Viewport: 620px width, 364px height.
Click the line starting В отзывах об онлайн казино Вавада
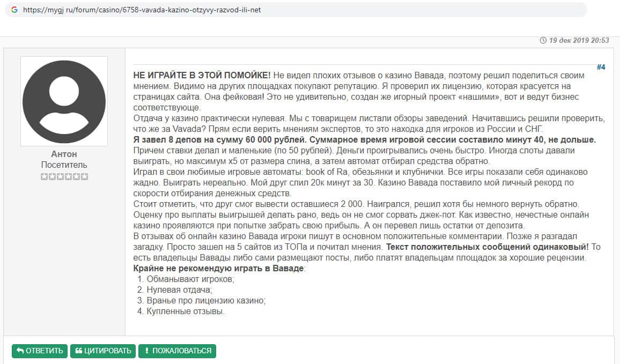(x=355, y=236)
